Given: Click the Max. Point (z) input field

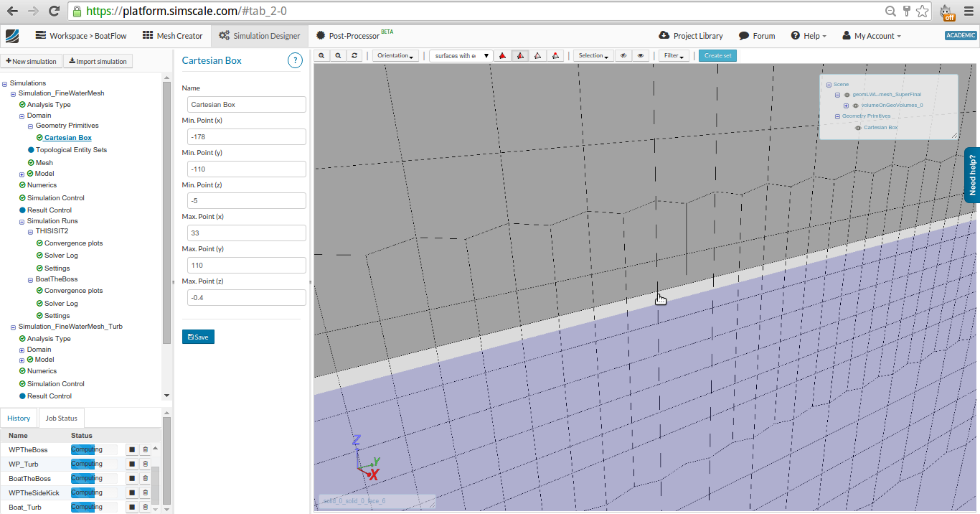Looking at the screenshot, I should pyautogui.click(x=246, y=298).
